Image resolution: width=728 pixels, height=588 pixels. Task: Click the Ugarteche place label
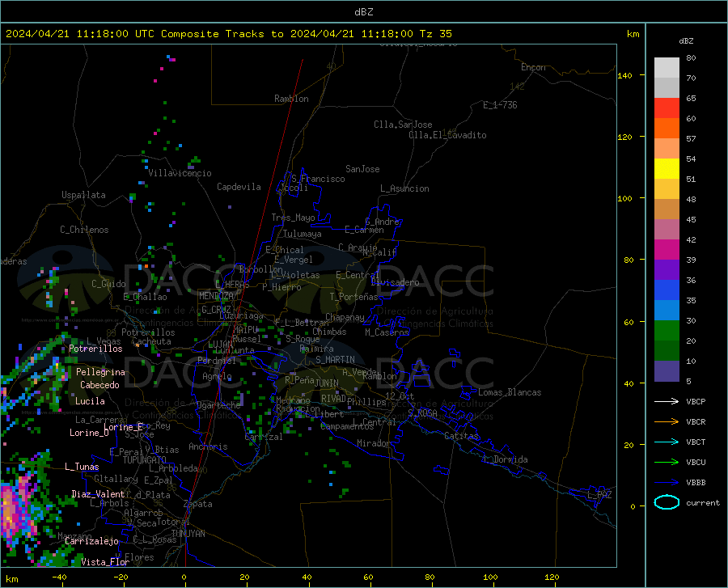click(x=218, y=405)
